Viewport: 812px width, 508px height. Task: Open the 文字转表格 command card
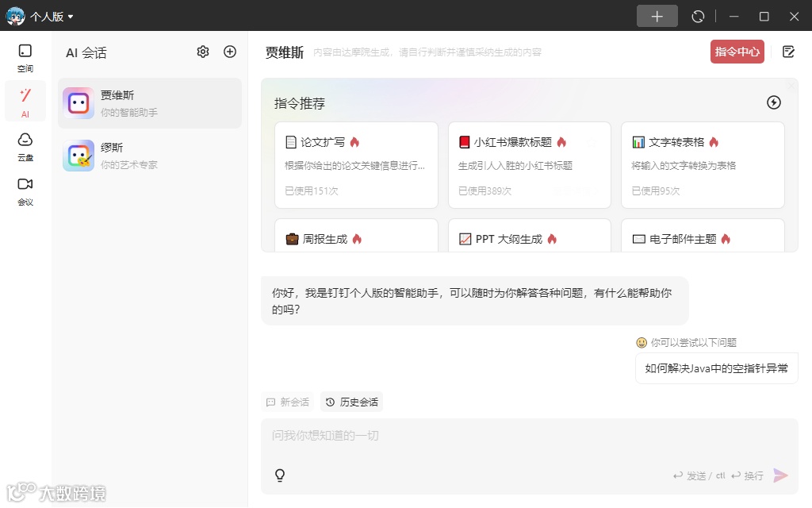tap(703, 165)
